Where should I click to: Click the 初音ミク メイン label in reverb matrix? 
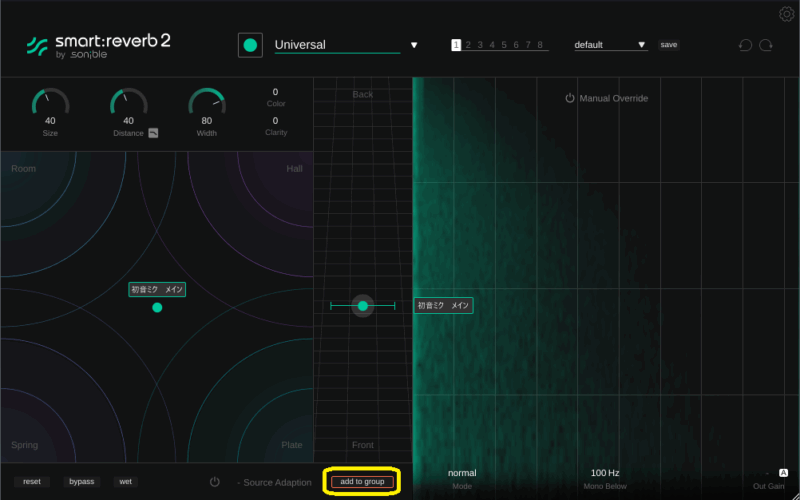coord(157,290)
